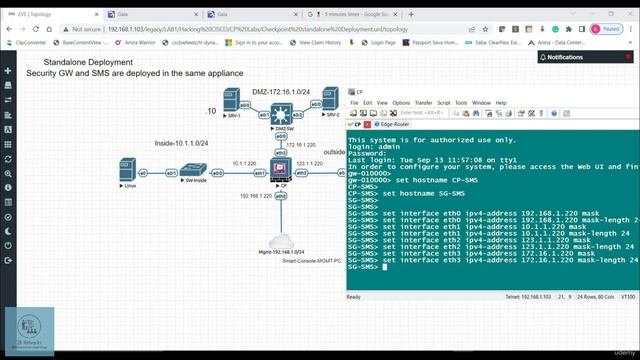Click the key icon in SecureCRT toolbar
640x360 pixels.
541,113
